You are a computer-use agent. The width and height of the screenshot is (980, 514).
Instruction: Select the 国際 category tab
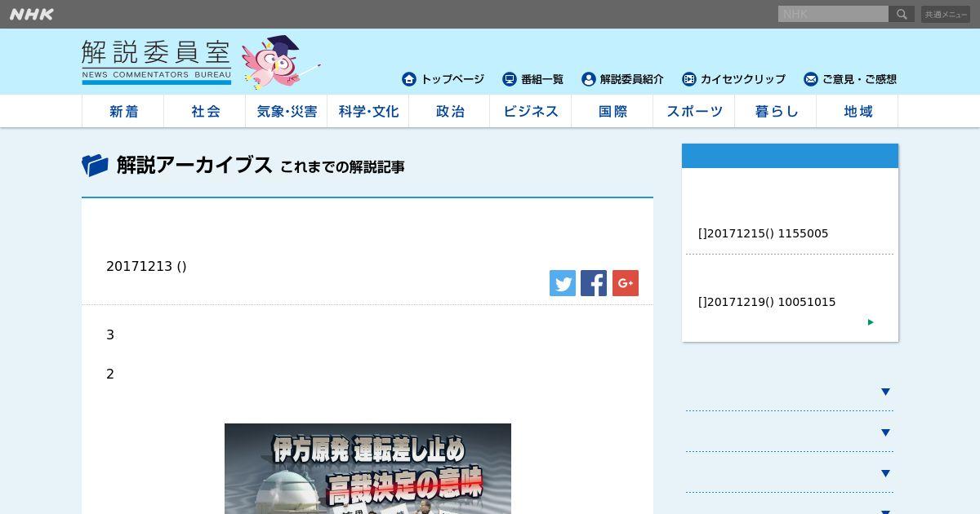(x=612, y=111)
